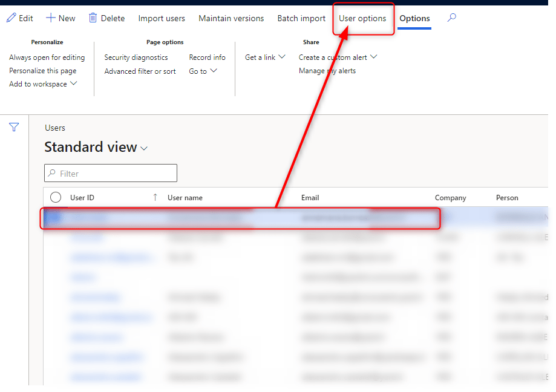Click the Delete trash icon
The height and width of the screenshot is (392, 556).
[92, 18]
